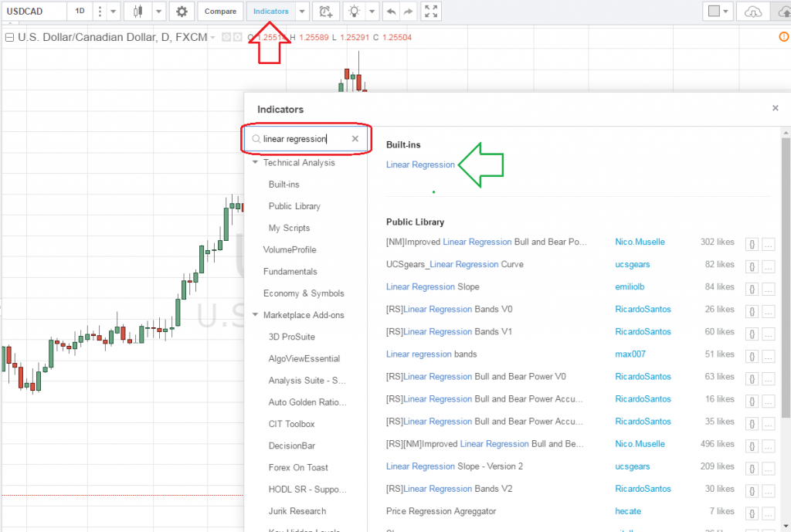View source of UCSgears_Linear Regression Curve
Viewport: 791px width, 532px height.
[752, 266]
